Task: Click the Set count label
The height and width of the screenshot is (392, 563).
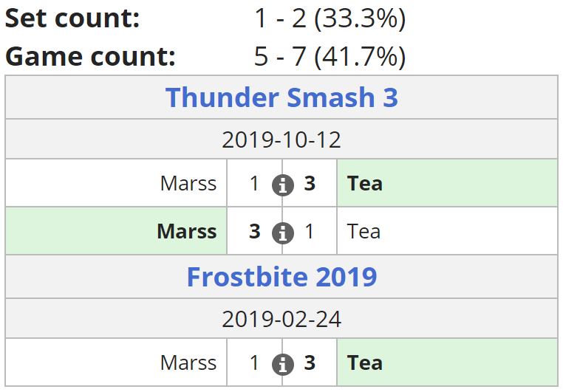Action: click(x=72, y=19)
